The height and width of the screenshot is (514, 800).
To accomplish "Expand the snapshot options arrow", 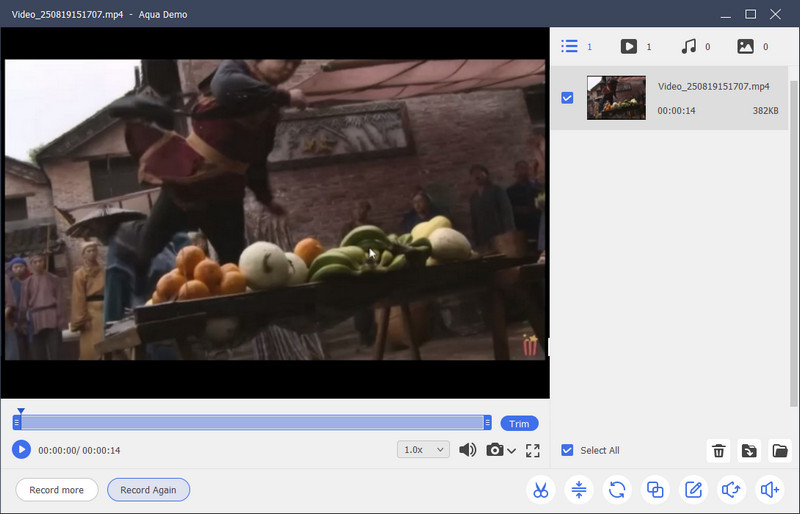I will [x=511, y=451].
